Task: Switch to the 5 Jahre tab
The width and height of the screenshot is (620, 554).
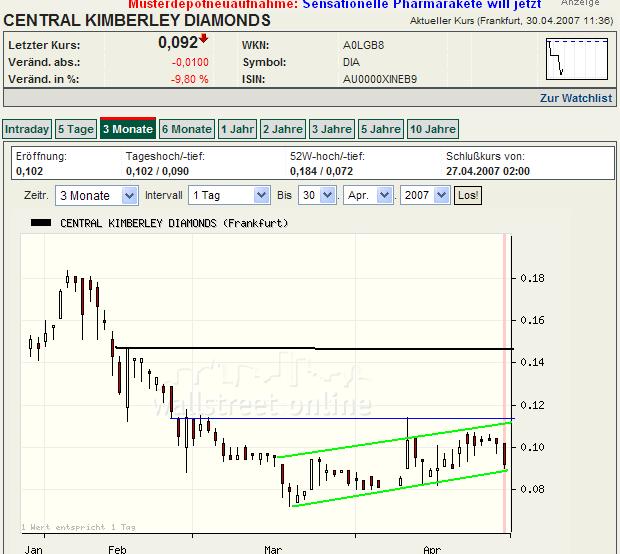Action: (x=381, y=129)
